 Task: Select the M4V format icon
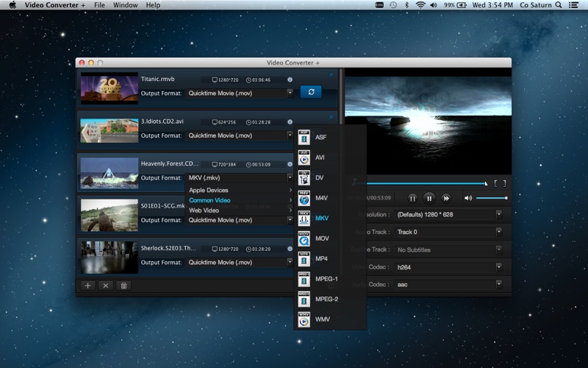(304, 198)
